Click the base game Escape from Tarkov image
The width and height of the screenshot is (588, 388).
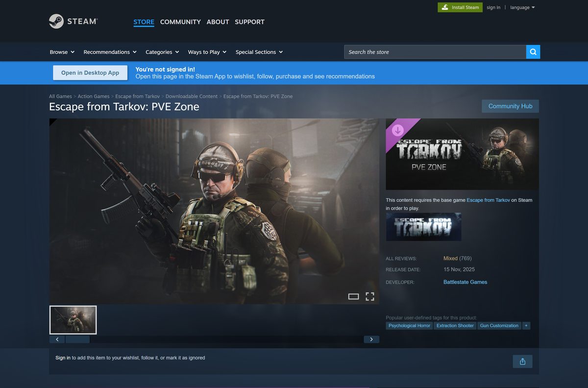(424, 227)
